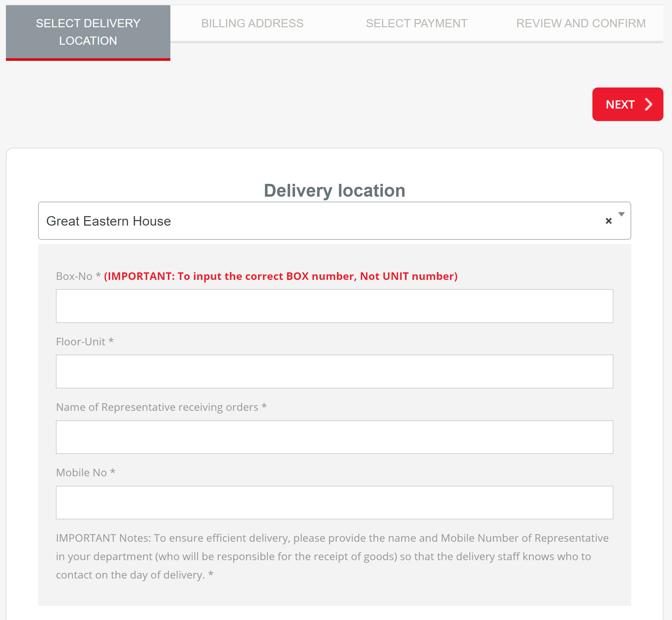
Task: Click the red BOX number warning text
Action: (281, 276)
